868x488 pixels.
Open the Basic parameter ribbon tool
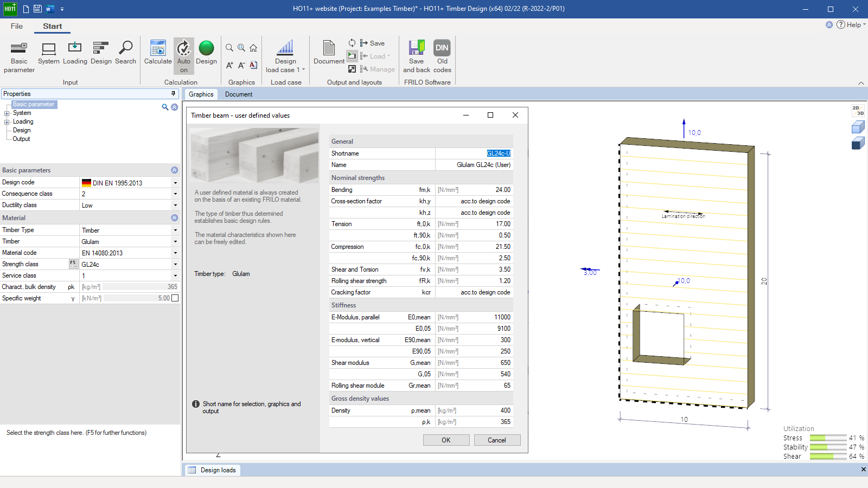(x=19, y=57)
